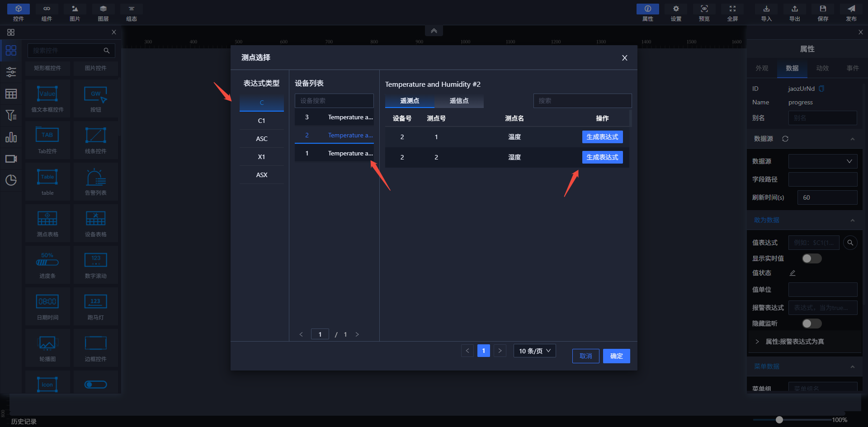Screen dimensions: 868x427
Task: Select expression type ASC
Action: point(262,139)
